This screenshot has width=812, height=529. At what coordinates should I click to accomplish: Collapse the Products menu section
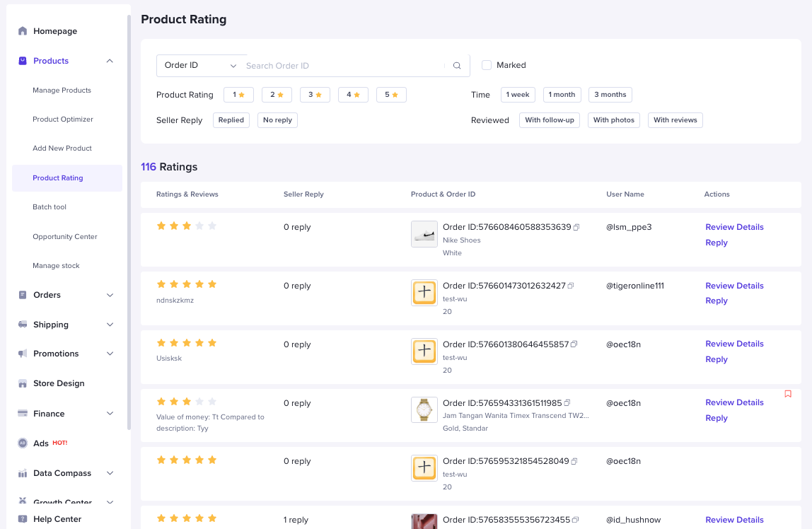[110, 61]
